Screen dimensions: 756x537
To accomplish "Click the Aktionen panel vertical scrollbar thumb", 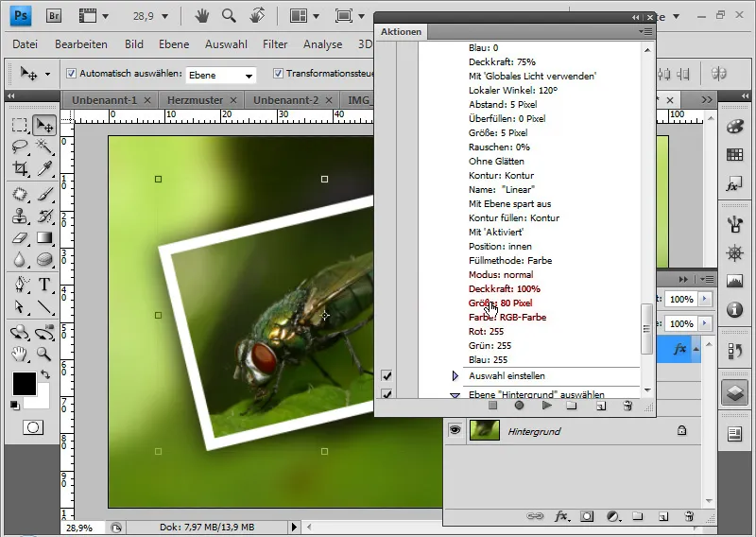I will pos(646,329).
